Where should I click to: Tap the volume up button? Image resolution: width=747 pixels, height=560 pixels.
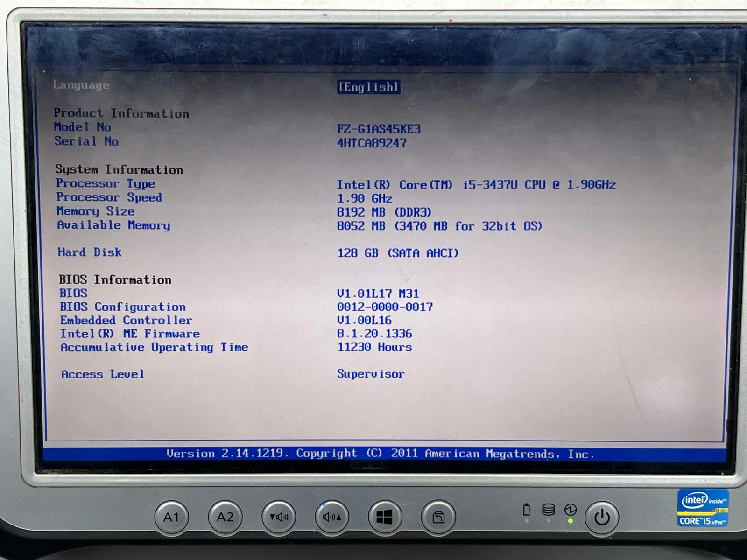332,517
